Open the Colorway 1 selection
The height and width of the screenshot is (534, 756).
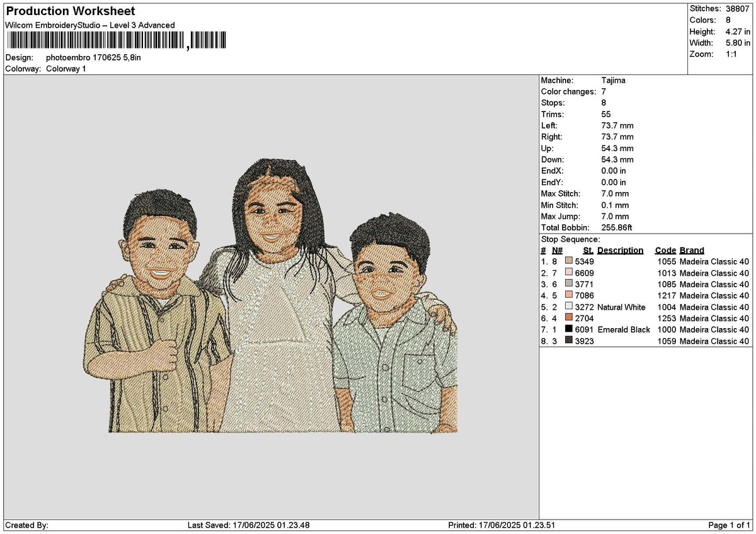(67, 69)
